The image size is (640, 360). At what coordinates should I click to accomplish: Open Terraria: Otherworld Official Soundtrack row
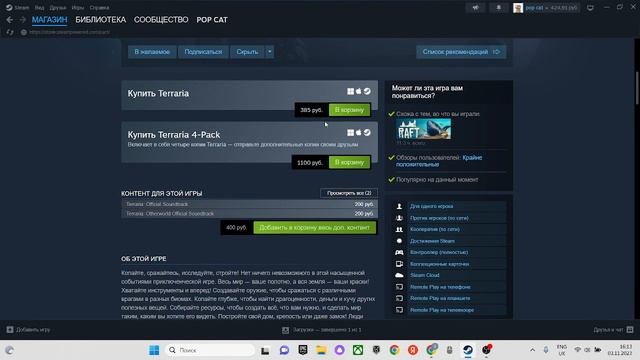(249, 213)
